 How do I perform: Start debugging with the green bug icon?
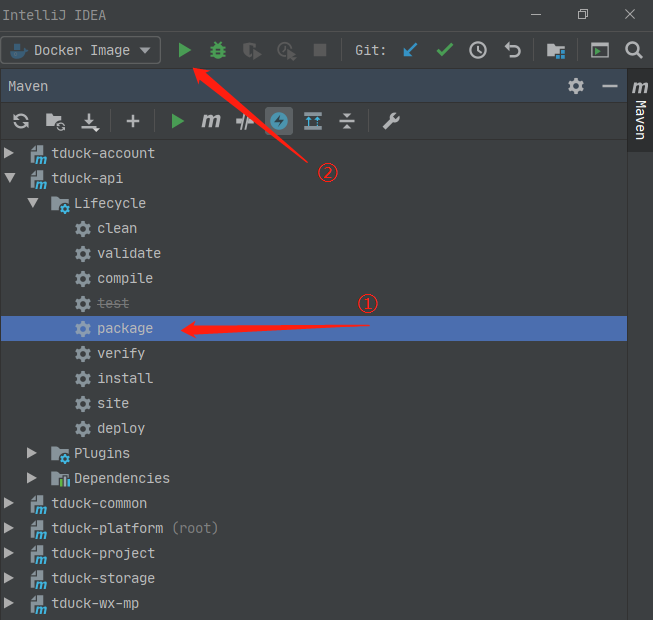click(218, 50)
